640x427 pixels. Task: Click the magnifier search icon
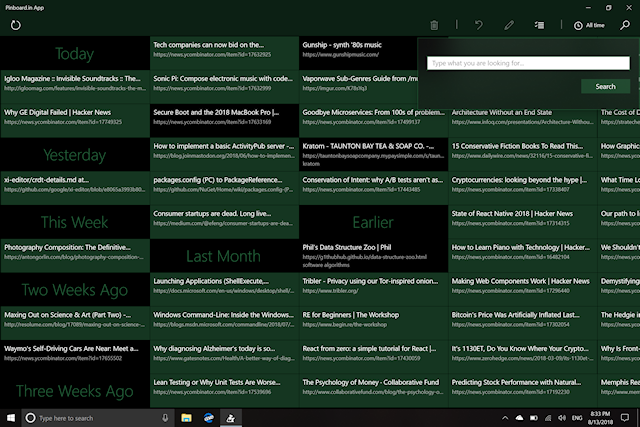[625, 25]
